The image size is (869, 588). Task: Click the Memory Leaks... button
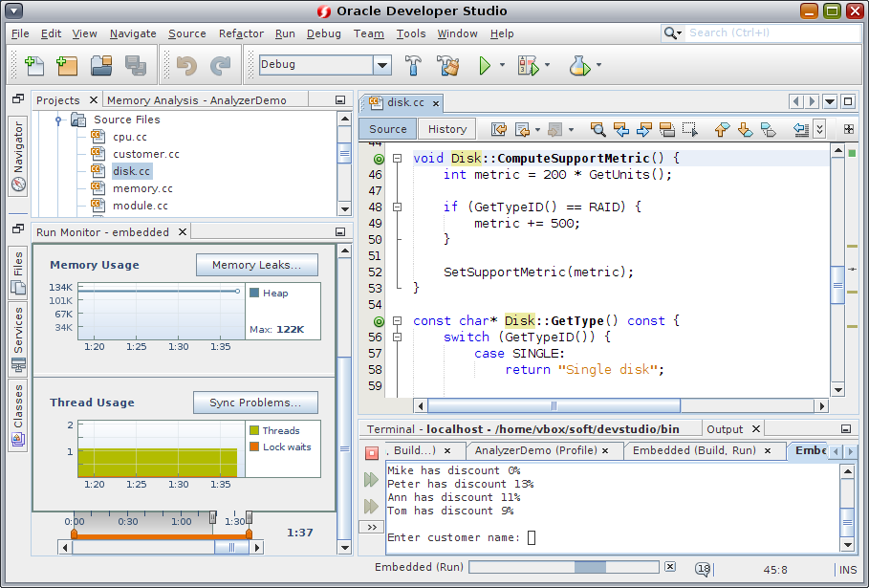[256, 265]
